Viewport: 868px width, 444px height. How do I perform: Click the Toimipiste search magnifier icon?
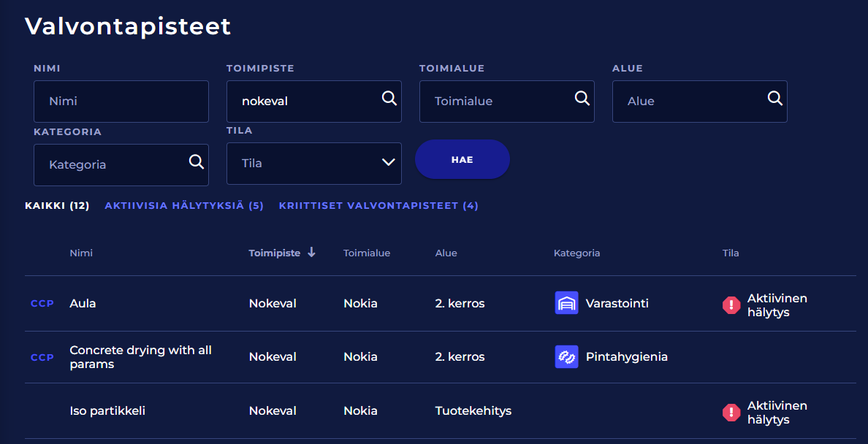pyautogui.click(x=389, y=99)
